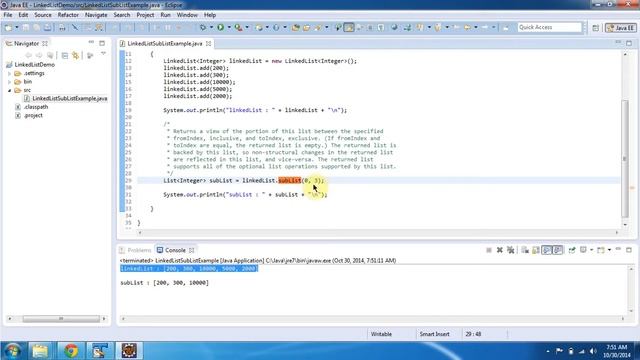Click the Navigator Forward arrow icon

pos(39,55)
